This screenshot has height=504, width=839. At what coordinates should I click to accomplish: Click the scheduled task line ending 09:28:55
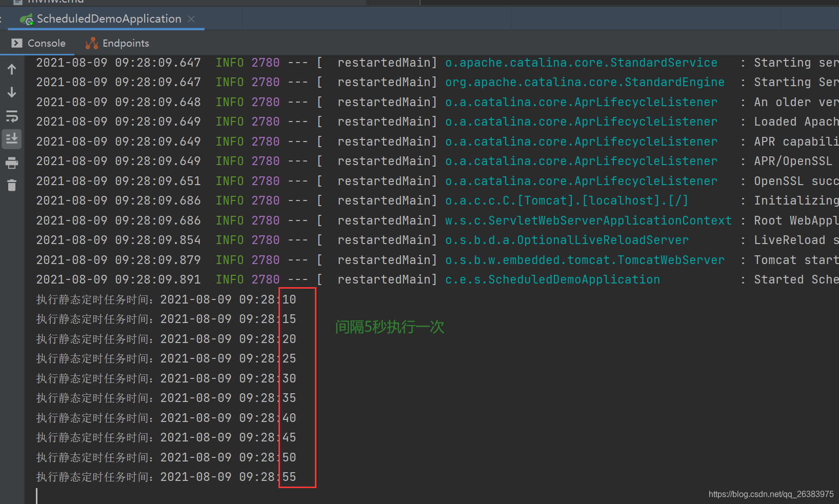tap(166, 477)
